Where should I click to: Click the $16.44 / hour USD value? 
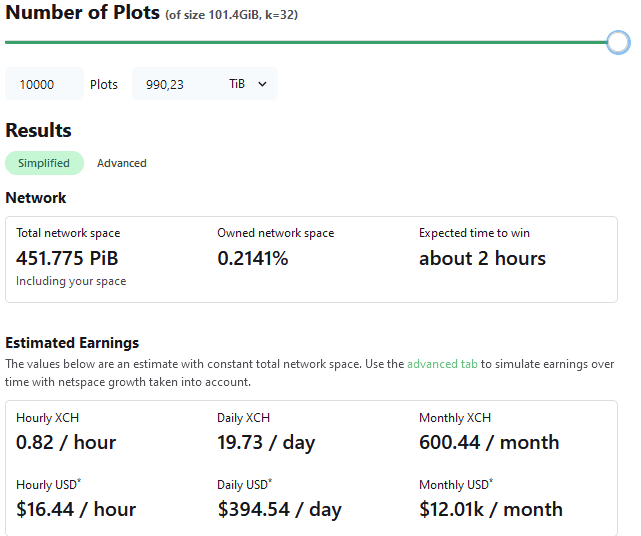(76, 509)
